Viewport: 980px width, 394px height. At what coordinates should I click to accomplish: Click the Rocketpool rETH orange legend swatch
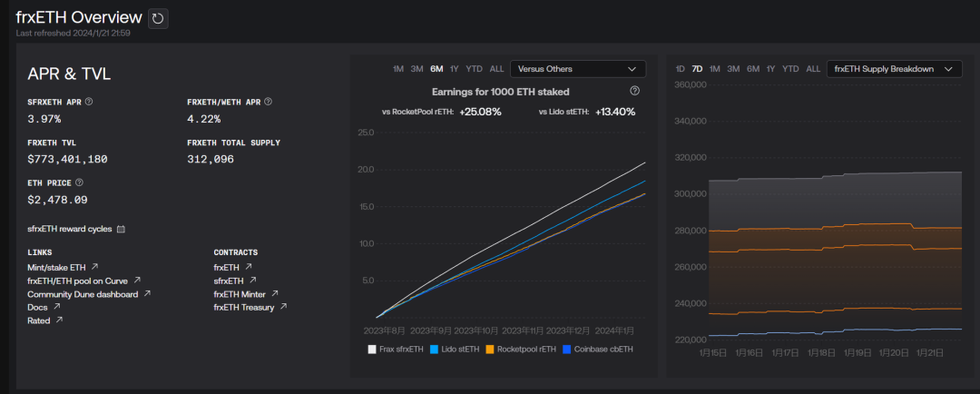[x=490, y=350]
